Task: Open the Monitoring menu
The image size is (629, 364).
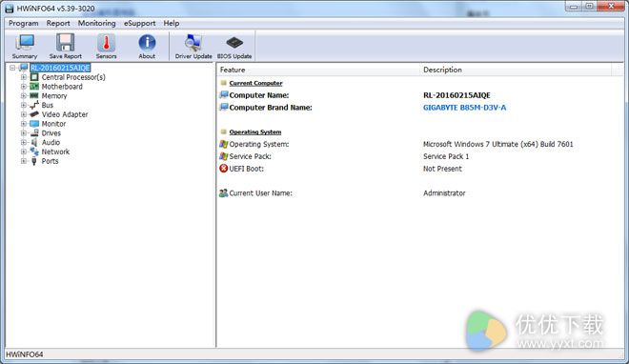Action: (96, 23)
